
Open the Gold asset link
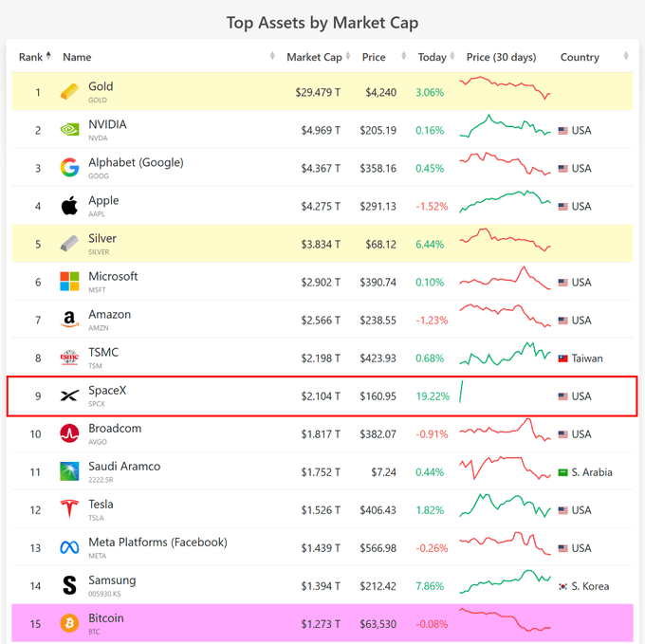pyautogui.click(x=101, y=86)
